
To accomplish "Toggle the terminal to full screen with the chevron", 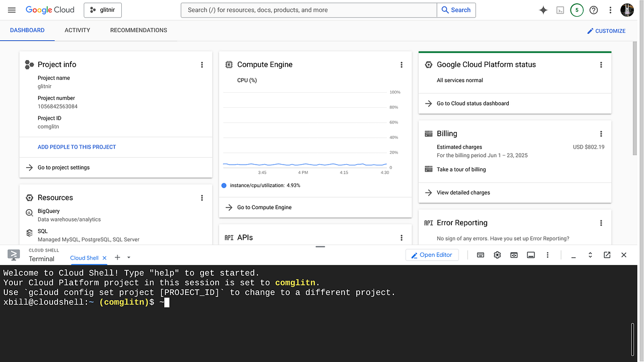I will [x=590, y=255].
